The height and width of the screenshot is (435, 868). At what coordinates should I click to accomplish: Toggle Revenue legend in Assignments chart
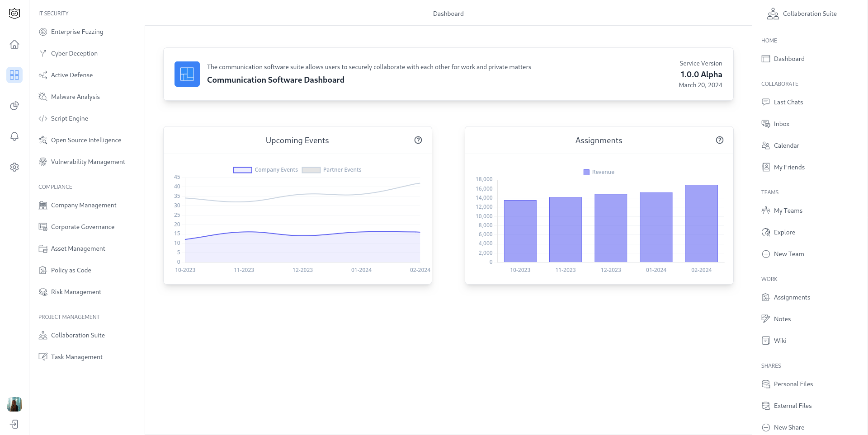[x=599, y=172]
